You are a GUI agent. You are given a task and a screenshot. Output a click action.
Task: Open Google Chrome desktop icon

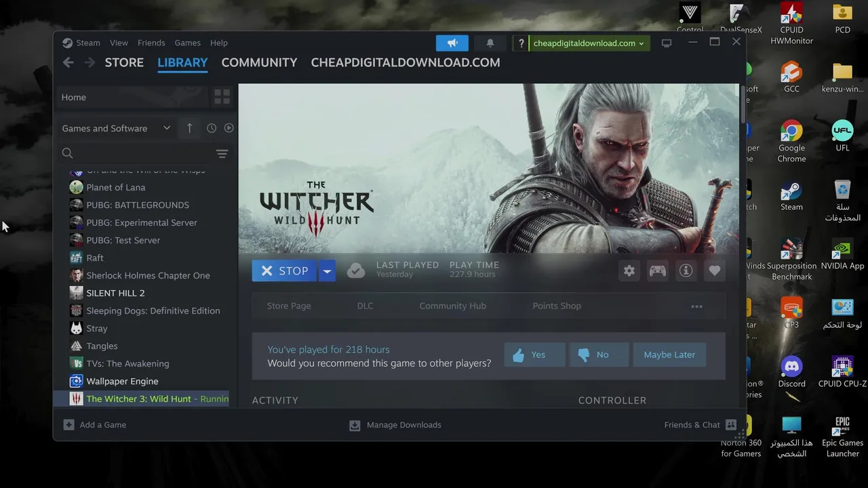(791, 141)
